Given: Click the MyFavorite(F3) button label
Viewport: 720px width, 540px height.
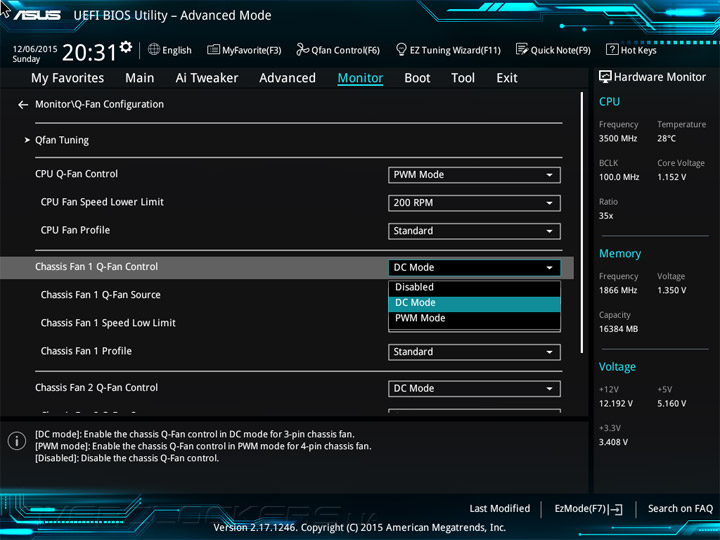Looking at the screenshot, I should coord(252,50).
